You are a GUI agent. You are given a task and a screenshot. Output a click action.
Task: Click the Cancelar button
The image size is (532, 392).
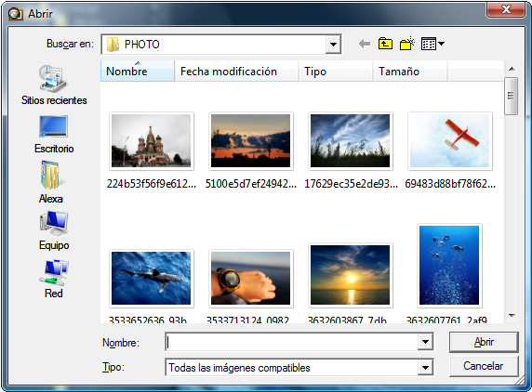click(484, 366)
